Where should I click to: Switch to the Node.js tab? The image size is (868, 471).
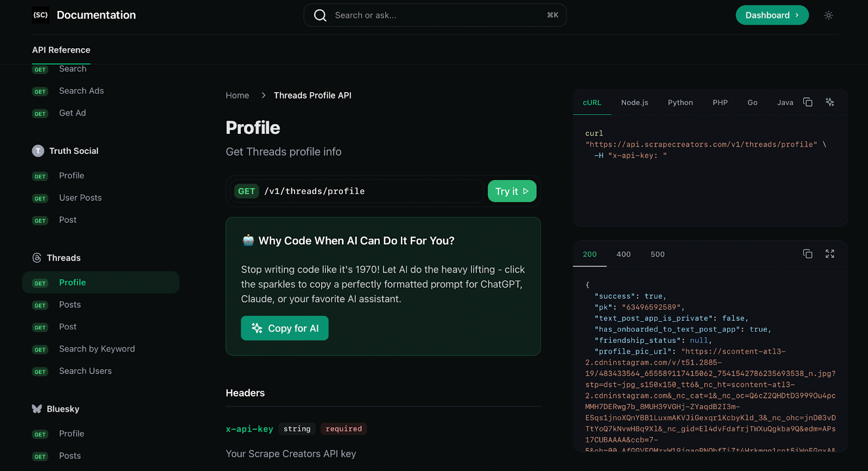tap(635, 102)
